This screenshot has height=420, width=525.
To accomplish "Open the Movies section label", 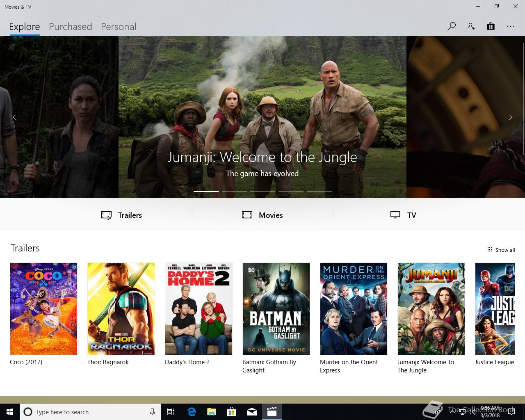I will click(x=271, y=215).
